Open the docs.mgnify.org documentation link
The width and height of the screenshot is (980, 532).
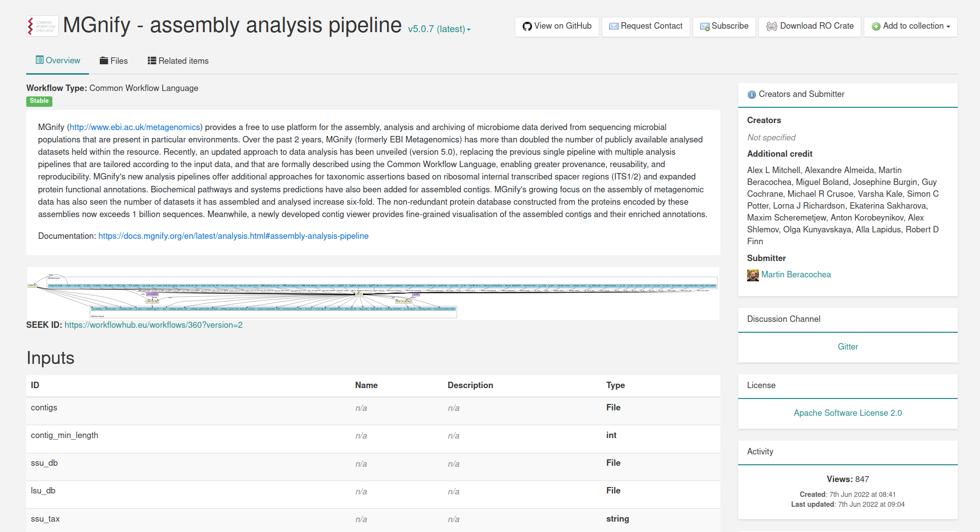pyautogui.click(x=233, y=236)
